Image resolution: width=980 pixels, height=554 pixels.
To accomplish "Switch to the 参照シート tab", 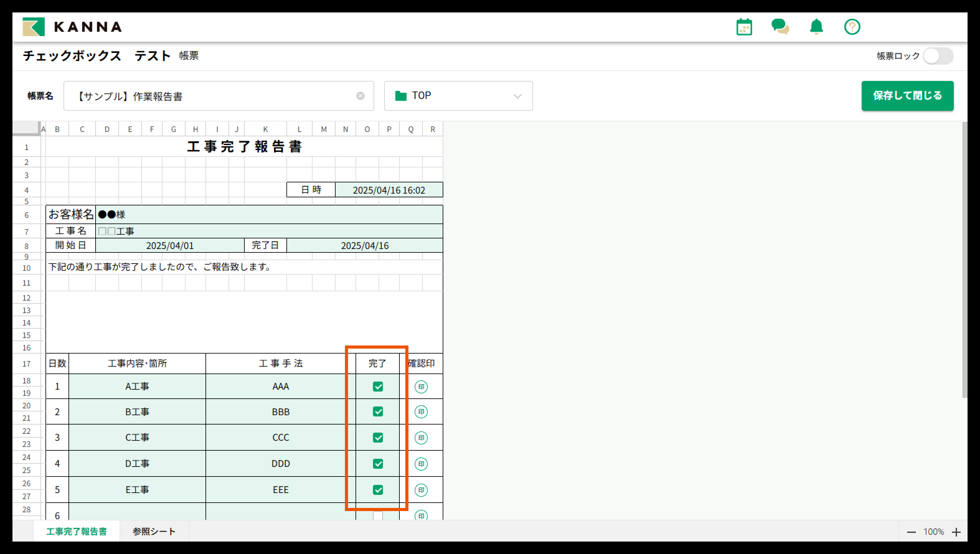I will 154,531.
